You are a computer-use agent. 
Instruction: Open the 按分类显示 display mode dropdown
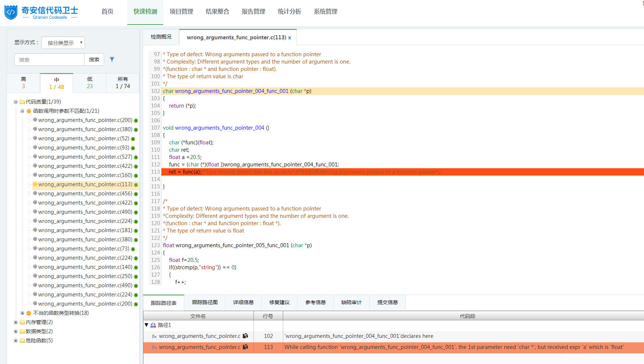coord(63,43)
